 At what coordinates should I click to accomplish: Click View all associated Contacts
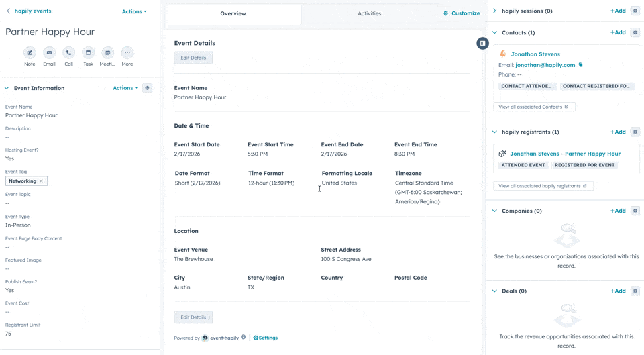[x=533, y=107]
